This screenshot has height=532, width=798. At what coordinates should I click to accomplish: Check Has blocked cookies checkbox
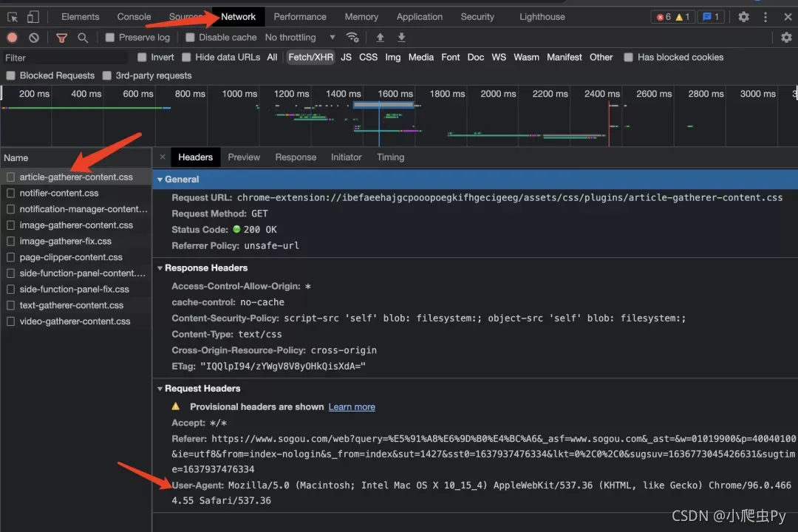(x=629, y=57)
